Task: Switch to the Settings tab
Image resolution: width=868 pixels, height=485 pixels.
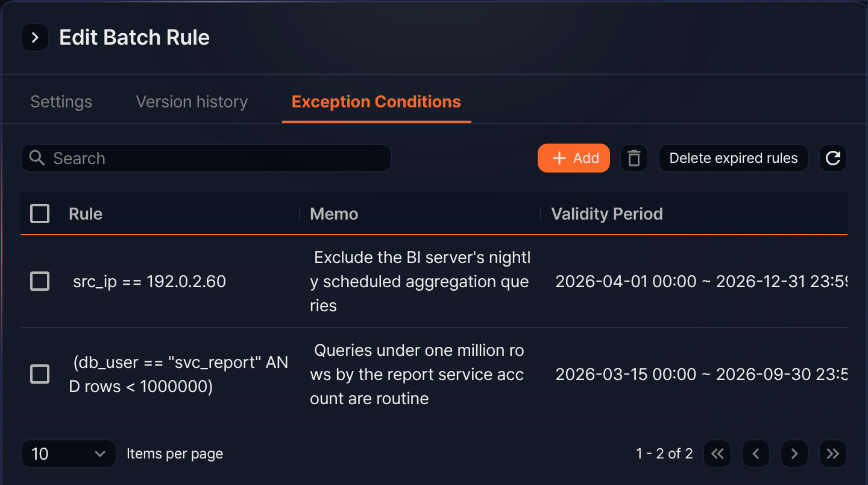Action: coord(61,102)
